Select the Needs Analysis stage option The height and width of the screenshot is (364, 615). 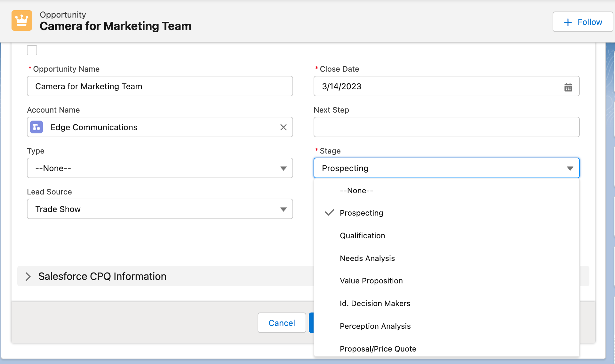click(367, 258)
